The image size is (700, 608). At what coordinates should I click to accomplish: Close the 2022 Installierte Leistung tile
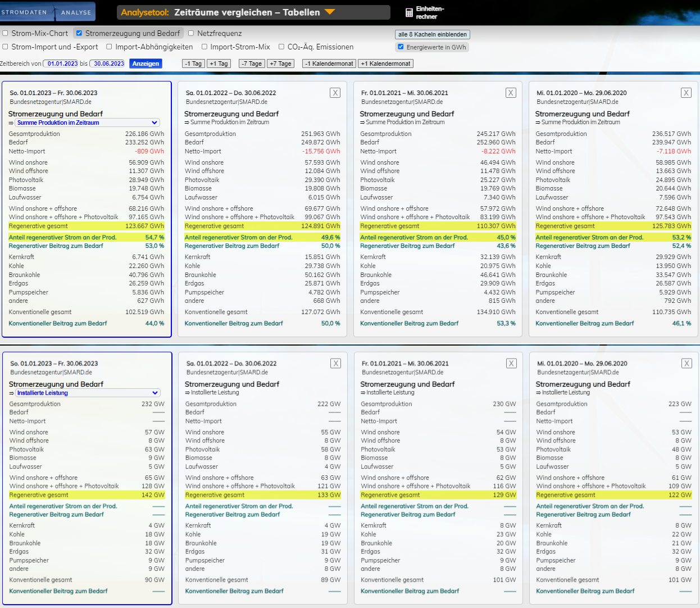[x=335, y=364]
